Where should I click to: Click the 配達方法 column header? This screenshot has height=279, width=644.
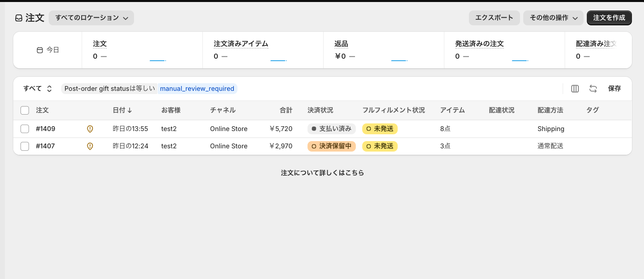[x=551, y=110]
